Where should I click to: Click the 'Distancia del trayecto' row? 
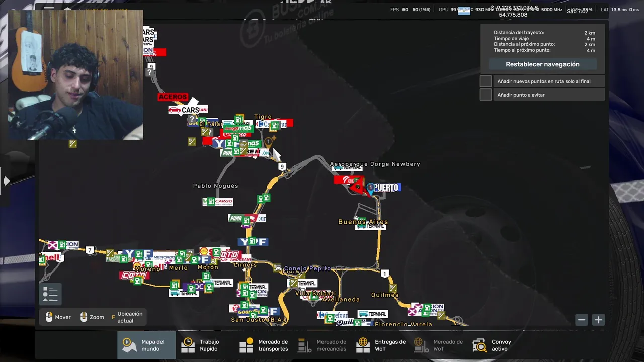(544, 33)
